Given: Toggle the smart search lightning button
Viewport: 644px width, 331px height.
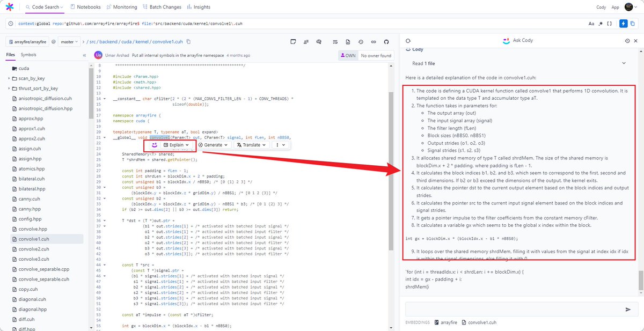Looking at the screenshot, I should (x=623, y=24).
